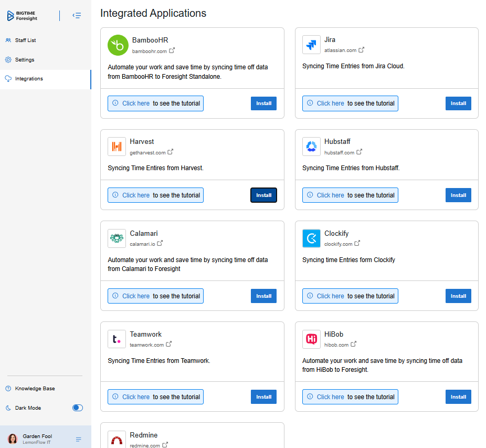Click the HiBob app logo

(x=311, y=339)
